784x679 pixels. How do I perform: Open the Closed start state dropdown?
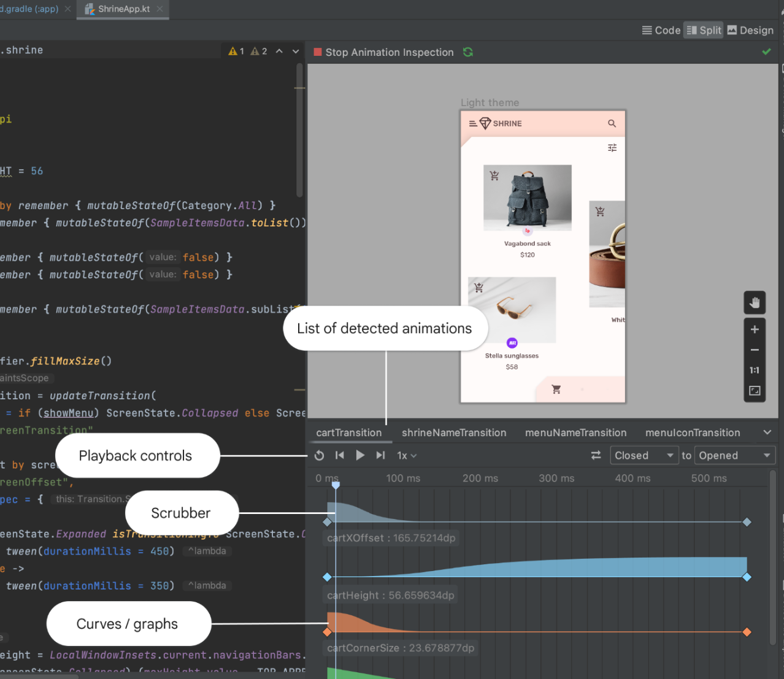(644, 455)
